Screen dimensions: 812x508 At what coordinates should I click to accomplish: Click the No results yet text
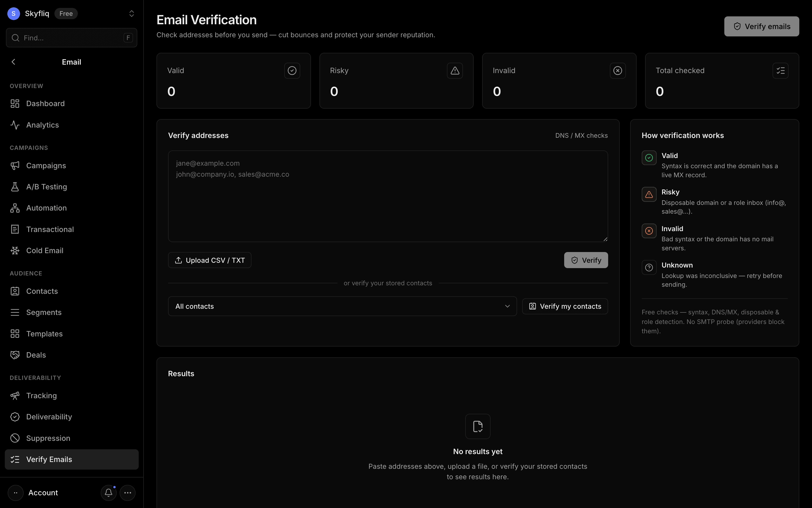point(478,452)
